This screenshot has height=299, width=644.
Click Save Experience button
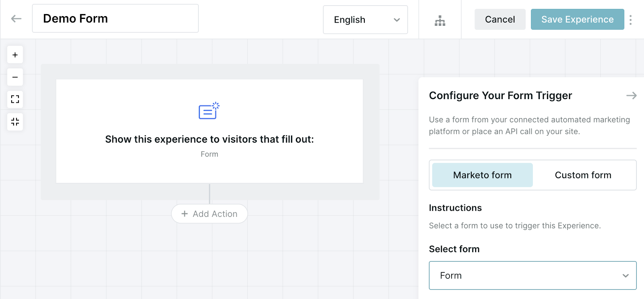point(577,19)
